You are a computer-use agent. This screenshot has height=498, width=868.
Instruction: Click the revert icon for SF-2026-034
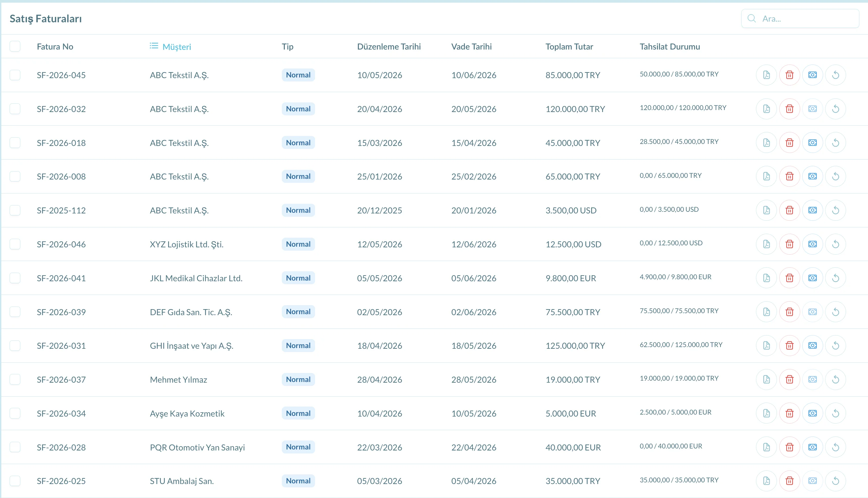[835, 413]
